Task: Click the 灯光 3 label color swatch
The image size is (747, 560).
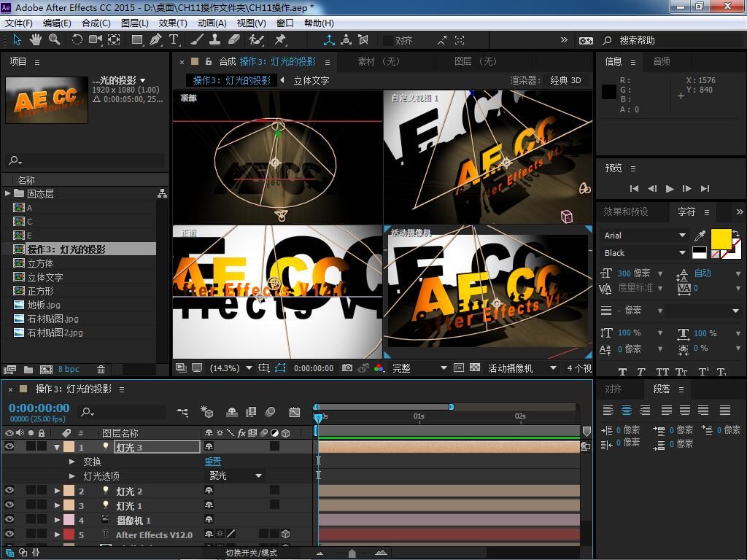Action: coord(69,447)
